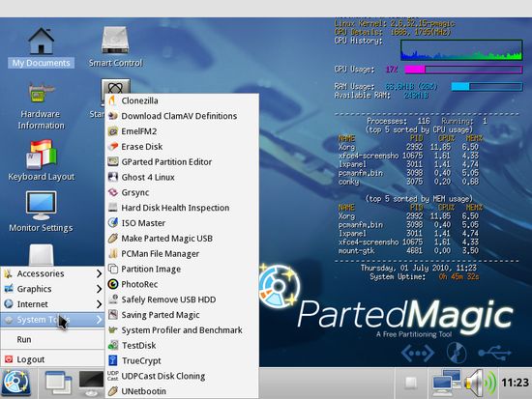Image resolution: width=532 pixels, height=399 pixels.
Task: Click the disc icon beside the USB symbol
Action: pos(457,353)
